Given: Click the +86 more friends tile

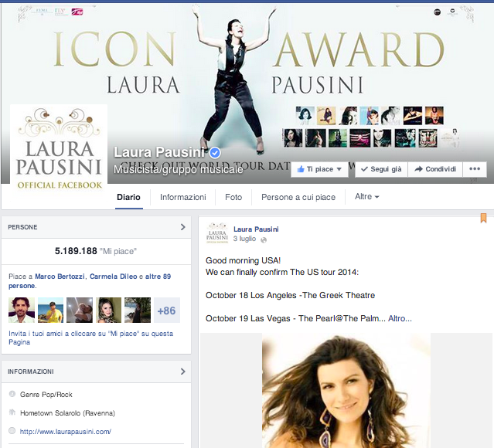Looking at the screenshot, I should click(167, 310).
